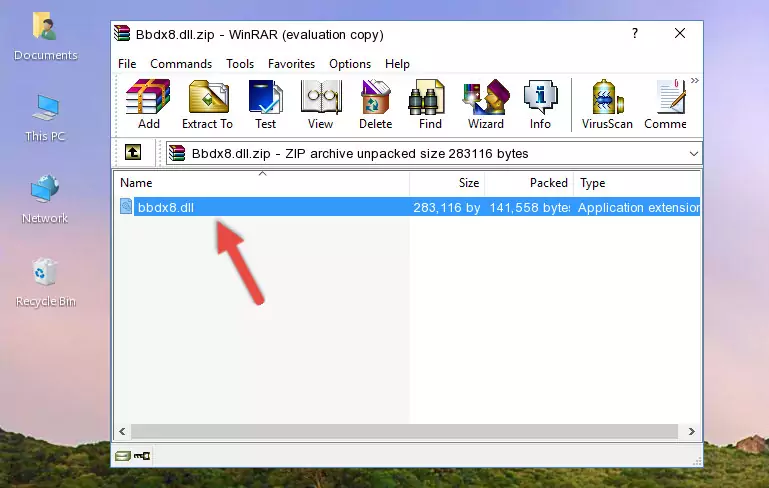This screenshot has height=488, width=769.
Task: Click the key password icon in status bar
Action: [x=142, y=456]
